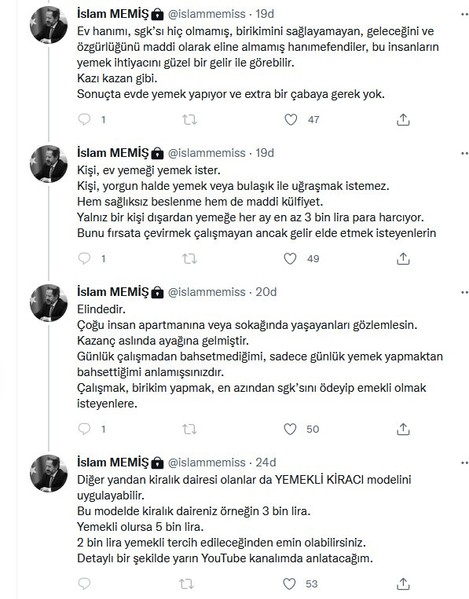Open more options on the first tweet
Viewport: 469px width, 599px height.
(464, 14)
